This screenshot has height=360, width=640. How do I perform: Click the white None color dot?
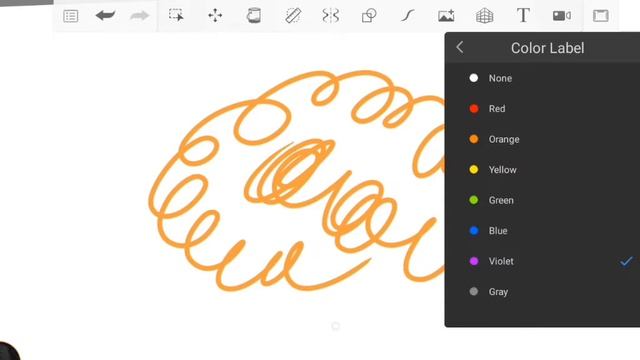(473, 78)
